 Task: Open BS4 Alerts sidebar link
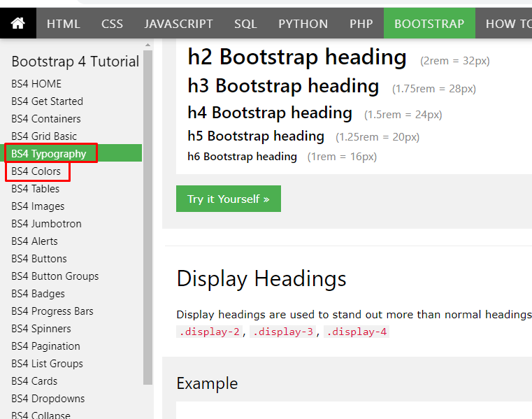pyautogui.click(x=34, y=241)
